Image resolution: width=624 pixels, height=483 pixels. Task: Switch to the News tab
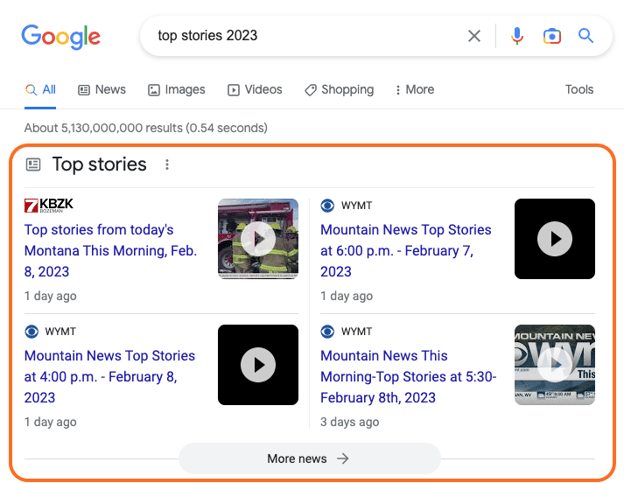pos(102,90)
